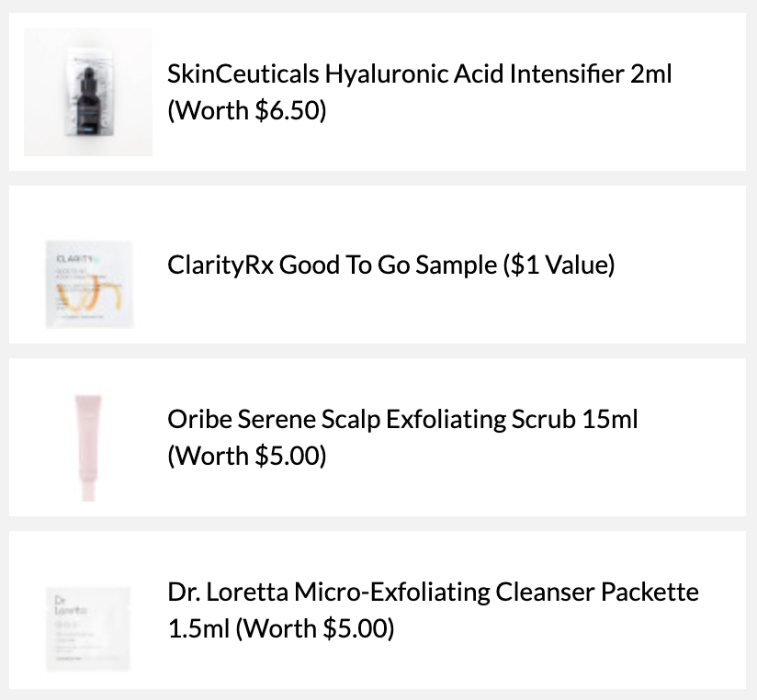This screenshot has width=757, height=700.
Task: Click the nozzle tip of Oribe tube
Action: click(88, 495)
